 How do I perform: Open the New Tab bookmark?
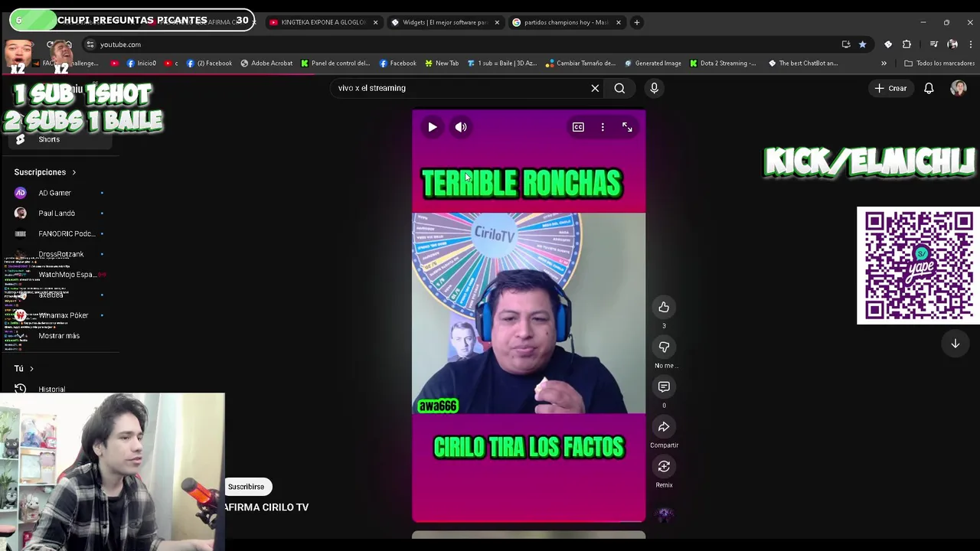(x=441, y=64)
